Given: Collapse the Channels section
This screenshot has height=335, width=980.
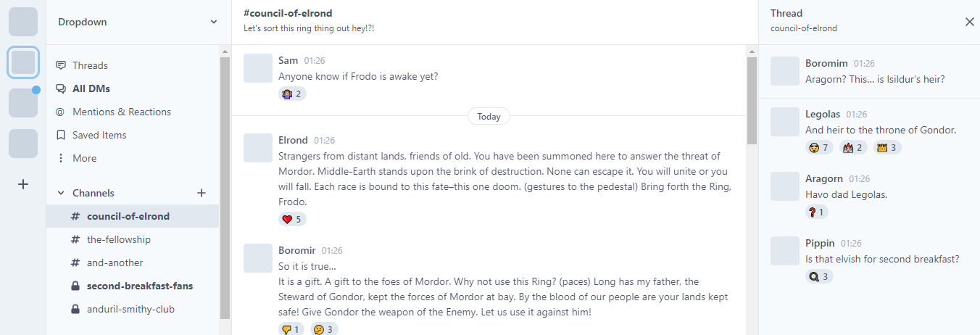Looking at the screenshot, I should [x=61, y=193].
